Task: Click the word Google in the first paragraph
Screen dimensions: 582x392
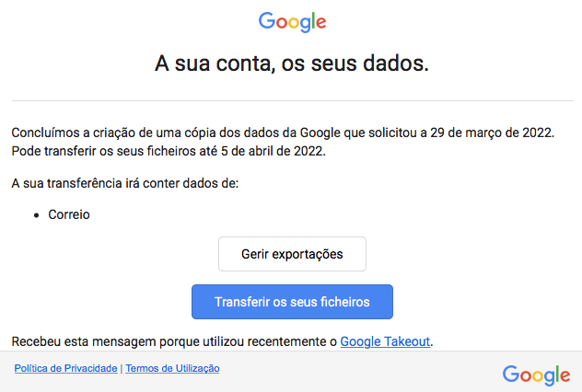Action: pos(320,133)
